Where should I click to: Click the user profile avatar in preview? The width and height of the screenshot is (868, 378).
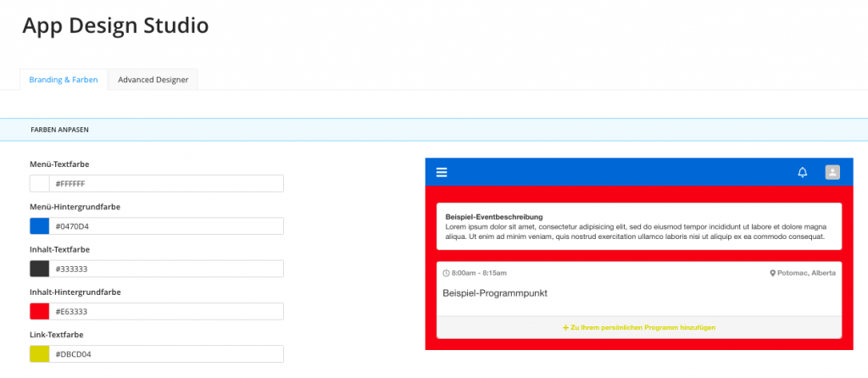click(x=832, y=172)
